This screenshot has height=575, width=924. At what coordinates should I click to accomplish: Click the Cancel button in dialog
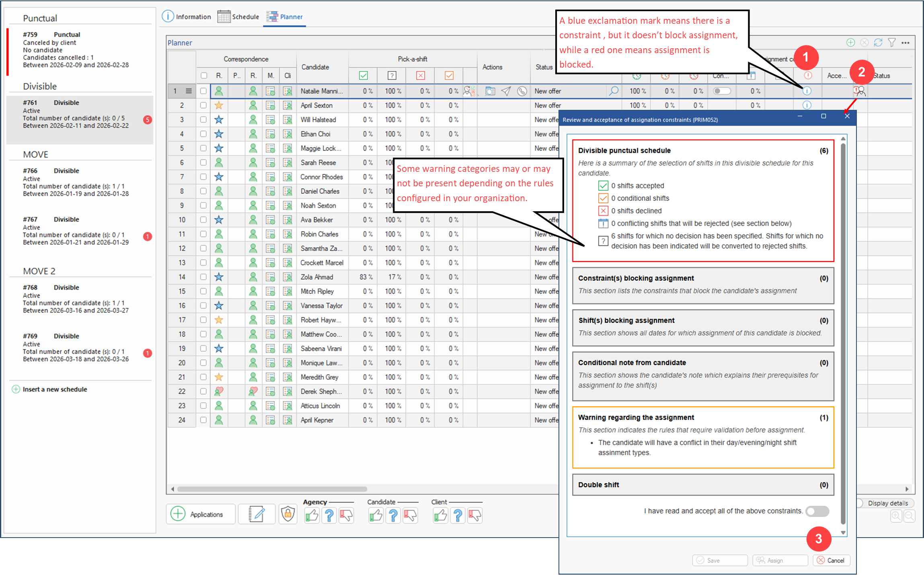[x=831, y=561]
